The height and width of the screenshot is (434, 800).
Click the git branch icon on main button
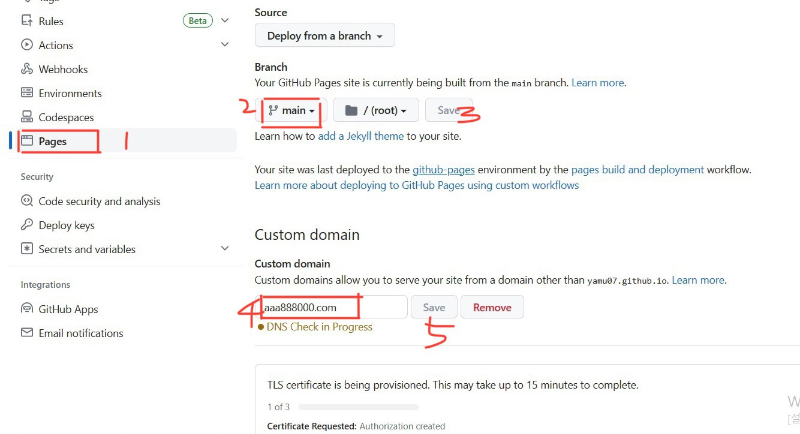tap(273, 110)
